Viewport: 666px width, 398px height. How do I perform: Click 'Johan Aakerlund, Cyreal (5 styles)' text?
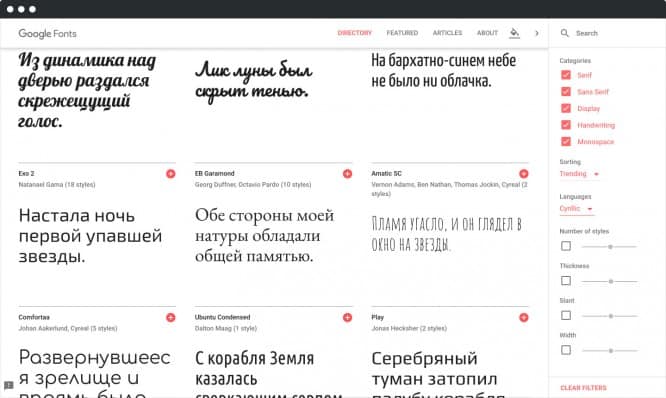click(x=68, y=328)
